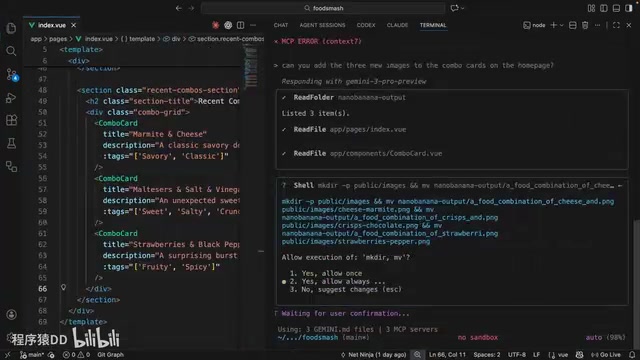Open notifications with the bell icon

(632, 355)
